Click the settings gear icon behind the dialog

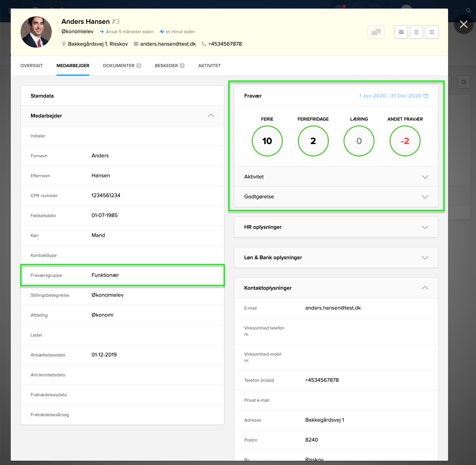click(x=464, y=82)
